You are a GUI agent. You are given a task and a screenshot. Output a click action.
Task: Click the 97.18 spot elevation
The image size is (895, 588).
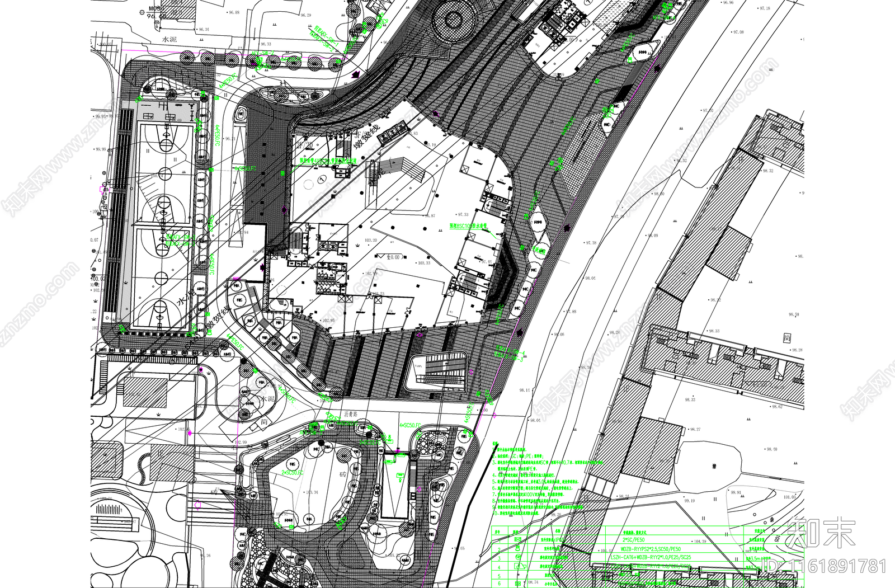765,8
